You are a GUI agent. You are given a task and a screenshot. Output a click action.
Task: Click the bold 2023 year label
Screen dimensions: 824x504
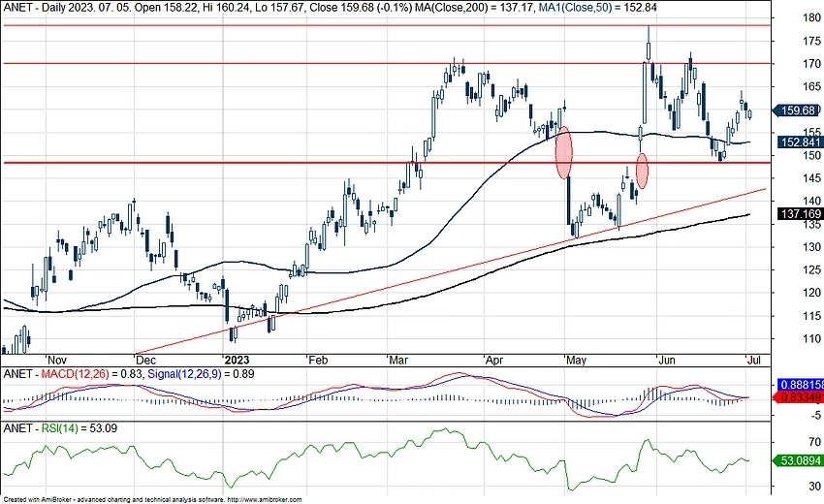pos(237,360)
